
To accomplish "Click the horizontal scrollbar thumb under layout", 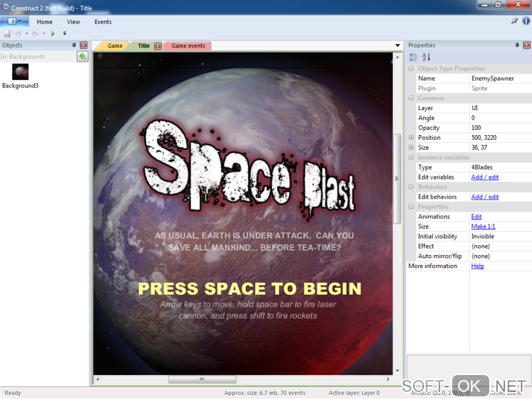I will (x=202, y=380).
